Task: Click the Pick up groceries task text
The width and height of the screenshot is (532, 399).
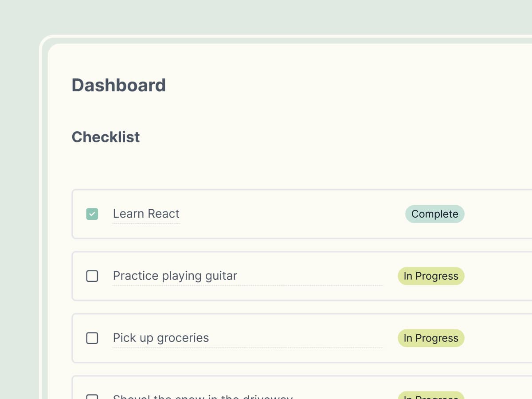Action: (160, 338)
